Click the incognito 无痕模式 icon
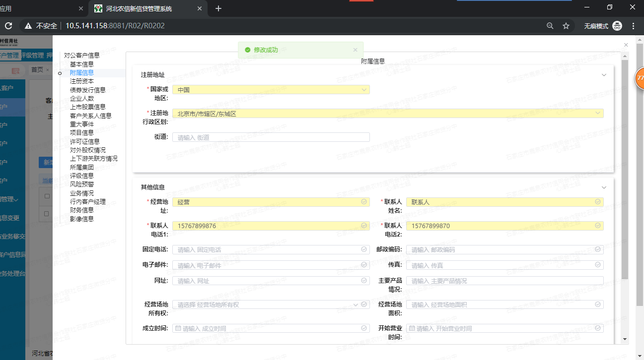Image resolution: width=644 pixels, height=360 pixels. click(x=617, y=26)
